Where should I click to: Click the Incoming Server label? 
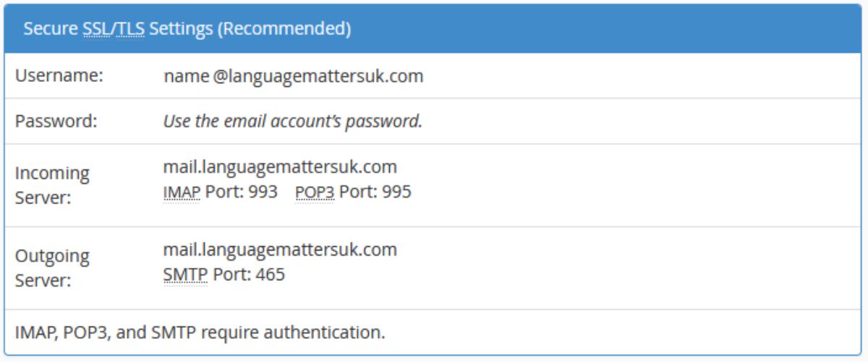(52, 185)
